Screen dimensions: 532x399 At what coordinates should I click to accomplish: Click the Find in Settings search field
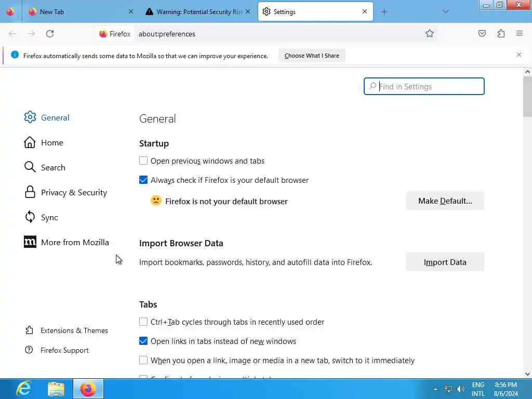click(x=424, y=87)
